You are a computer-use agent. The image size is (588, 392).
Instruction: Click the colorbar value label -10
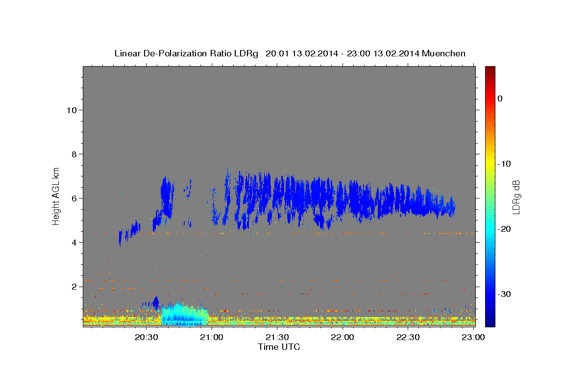[504, 164]
